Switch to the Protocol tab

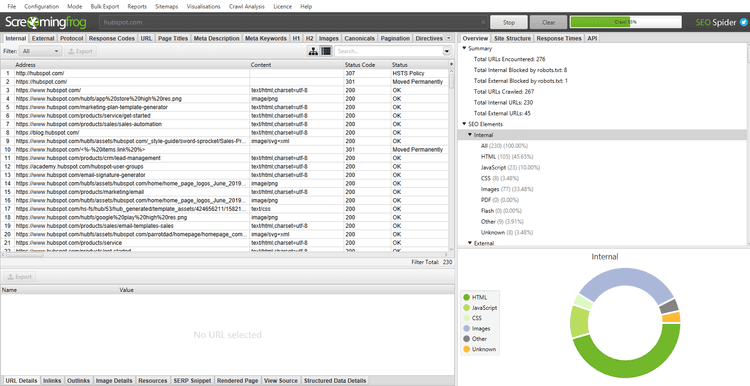click(72, 38)
